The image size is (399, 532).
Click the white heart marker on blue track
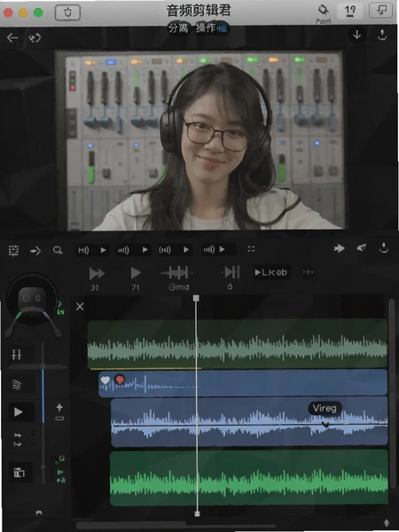pyautogui.click(x=106, y=380)
